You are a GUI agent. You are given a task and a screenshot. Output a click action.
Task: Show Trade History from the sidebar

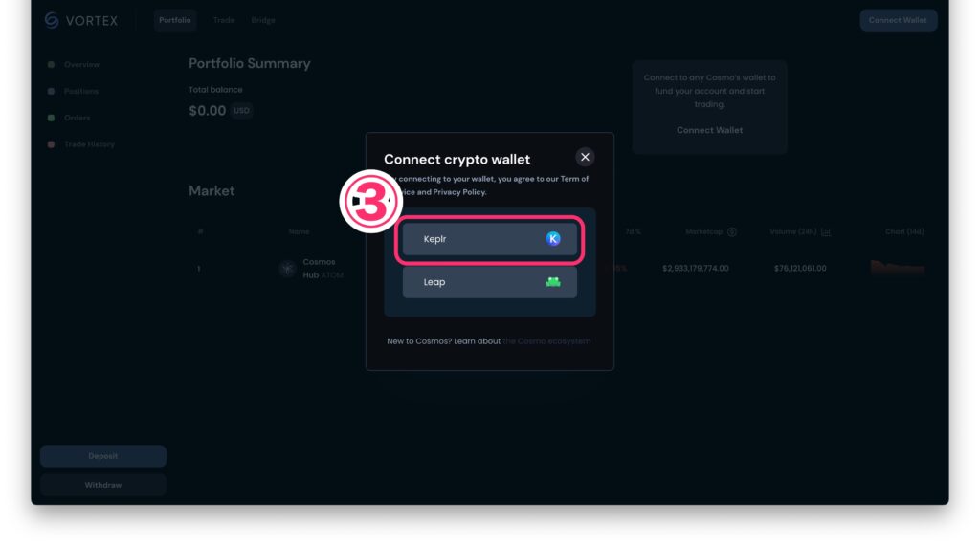pyautogui.click(x=89, y=144)
